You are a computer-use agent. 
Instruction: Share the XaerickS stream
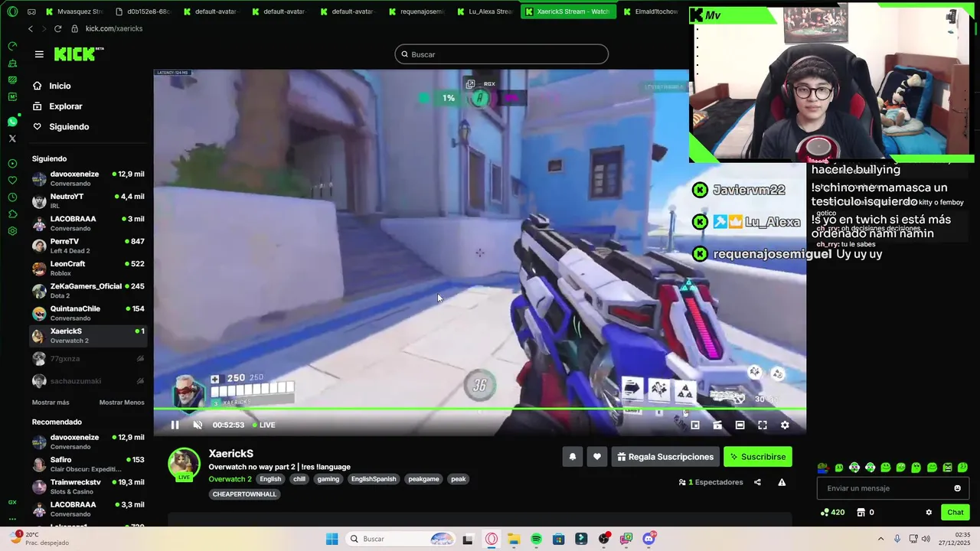(x=757, y=482)
